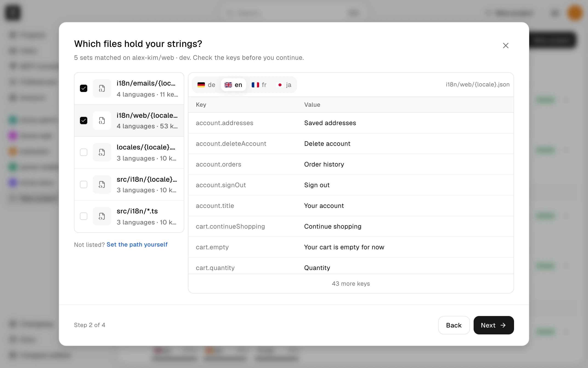
Task: Click the cart.quantity key
Action: (x=215, y=268)
